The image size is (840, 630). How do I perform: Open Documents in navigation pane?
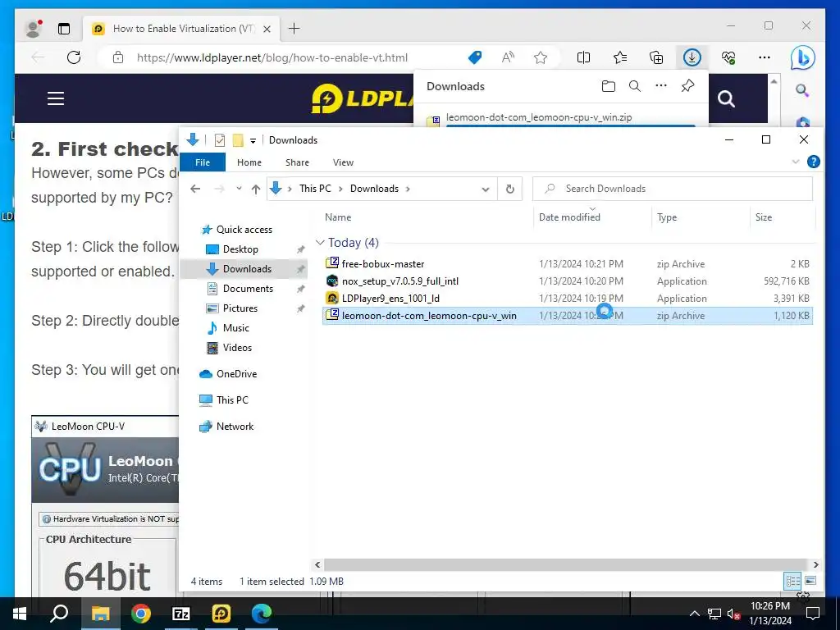(x=248, y=288)
